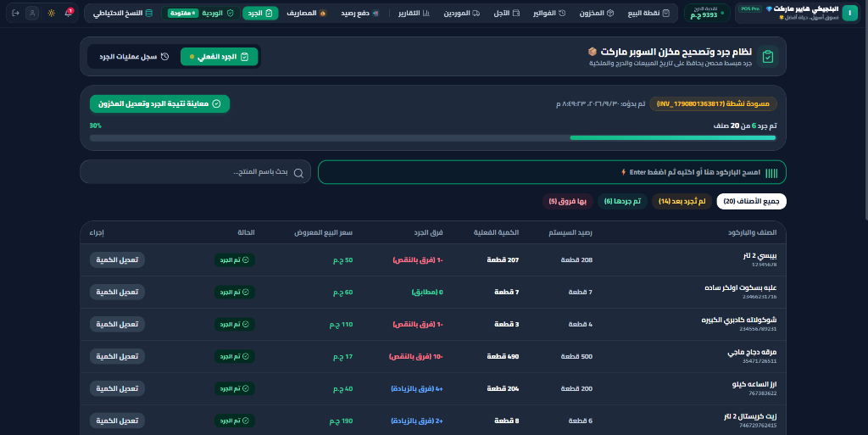Filter by بها فروق (5)
This screenshot has height=435, width=868.
[567, 202]
